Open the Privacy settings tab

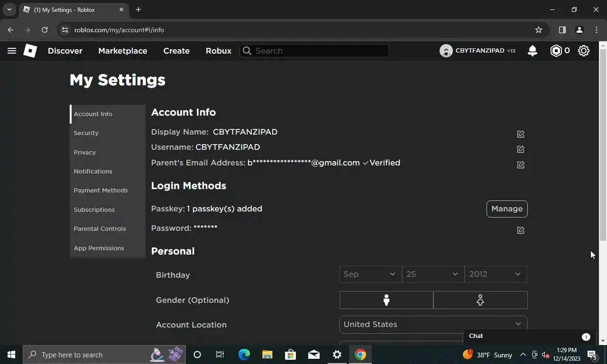point(108,152)
